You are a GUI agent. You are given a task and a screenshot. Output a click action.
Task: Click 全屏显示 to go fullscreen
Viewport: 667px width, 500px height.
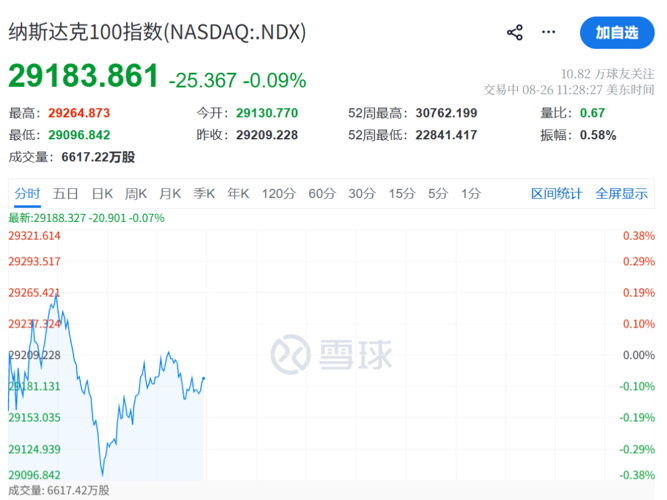[x=621, y=194]
